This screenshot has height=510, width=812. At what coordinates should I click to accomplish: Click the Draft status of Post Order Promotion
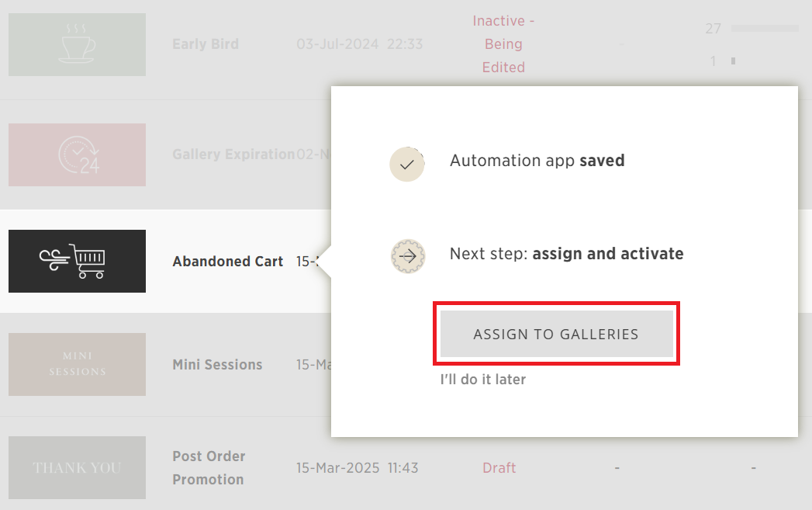(499, 467)
